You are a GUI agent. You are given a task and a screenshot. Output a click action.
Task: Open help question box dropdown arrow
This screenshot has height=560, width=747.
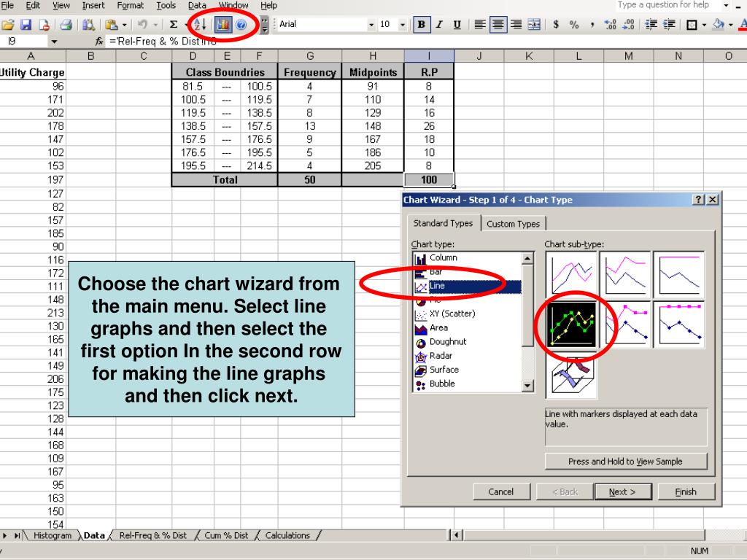pyautogui.click(x=726, y=5)
